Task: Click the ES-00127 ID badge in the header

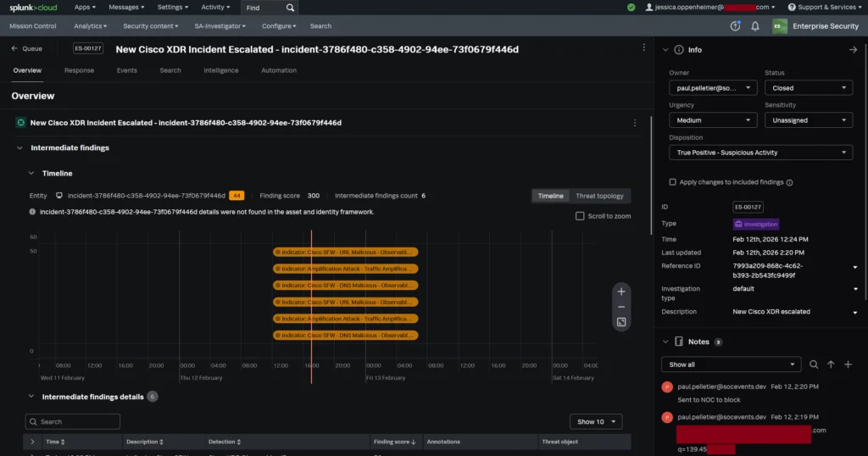Action: 88,48
